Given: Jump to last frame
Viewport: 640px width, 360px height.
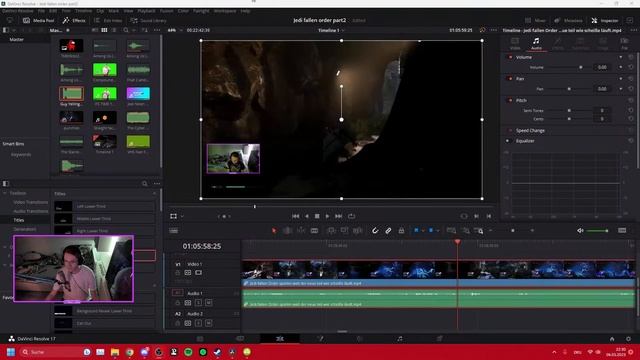Looking at the screenshot, I should [x=338, y=216].
